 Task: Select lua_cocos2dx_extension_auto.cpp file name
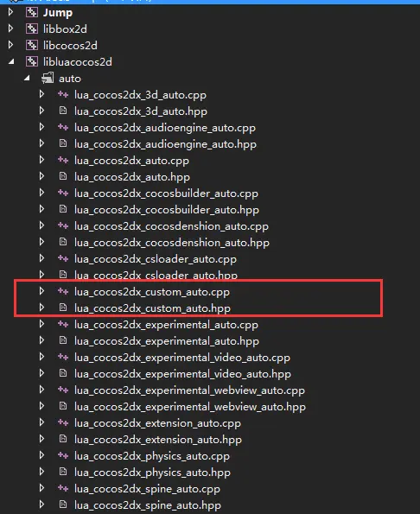click(x=157, y=423)
